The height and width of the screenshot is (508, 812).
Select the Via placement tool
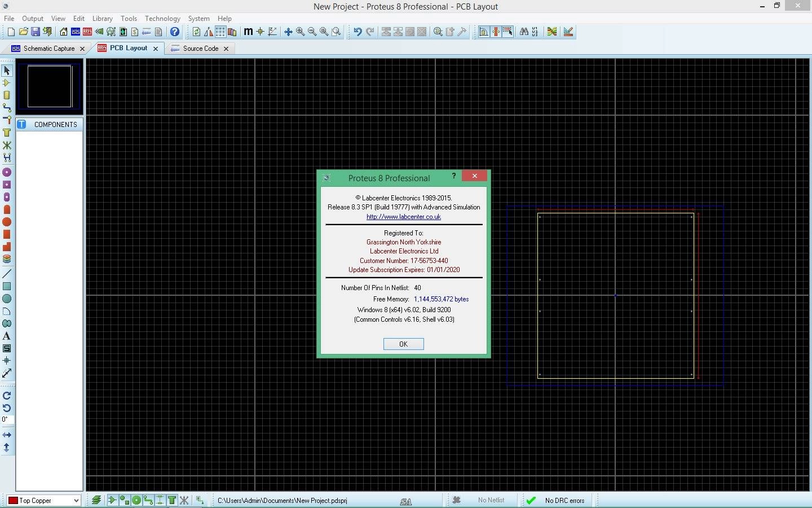7,120
